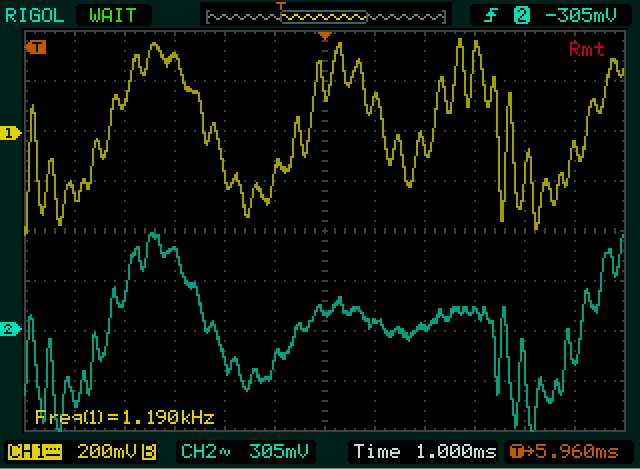Select the -305mV trigger level readout
The image size is (640, 469).
coord(578,15)
